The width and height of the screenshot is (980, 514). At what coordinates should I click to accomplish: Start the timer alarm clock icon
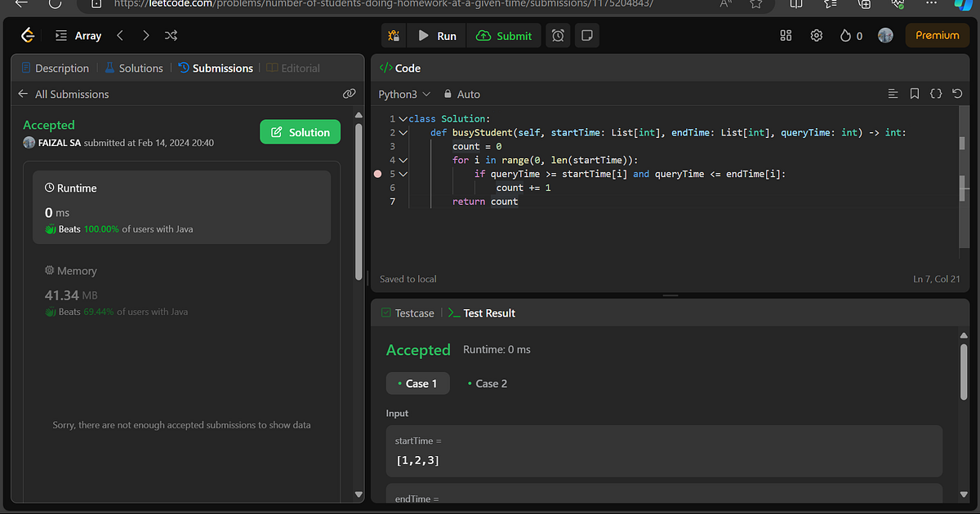coord(558,36)
